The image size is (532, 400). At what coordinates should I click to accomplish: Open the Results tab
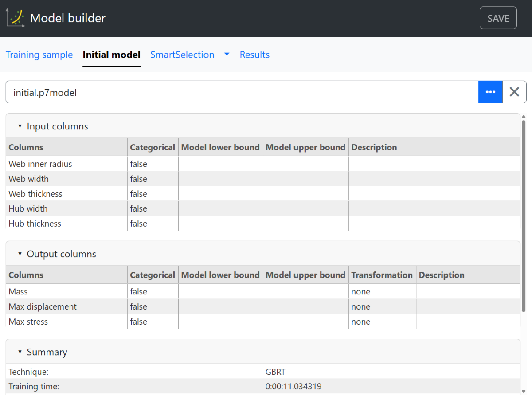point(254,55)
